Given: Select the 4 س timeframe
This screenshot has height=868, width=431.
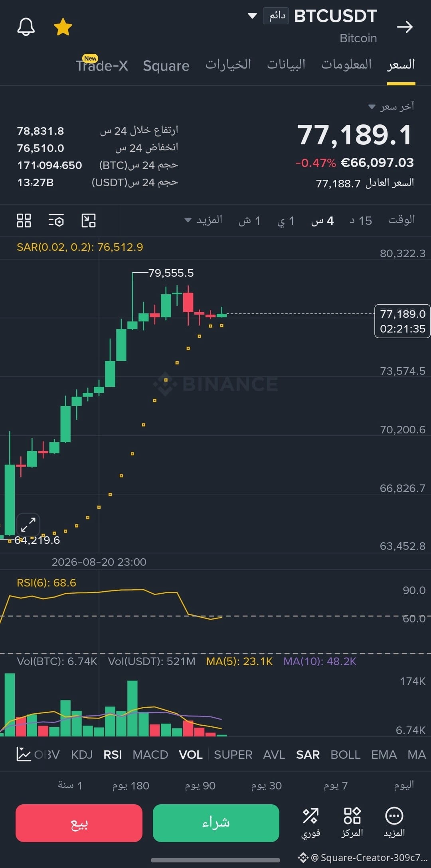Looking at the screenshot, I should 322,220.
